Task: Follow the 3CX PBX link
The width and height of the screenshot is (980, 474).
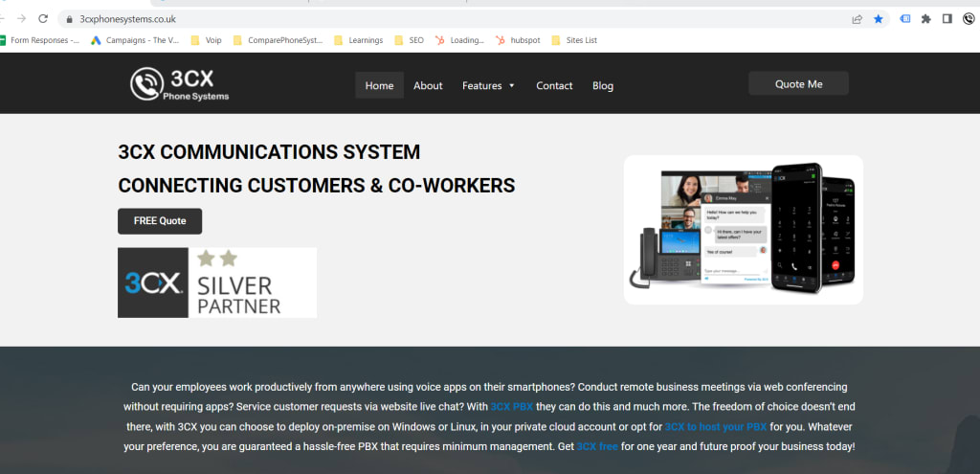Action: click(511, 406)
